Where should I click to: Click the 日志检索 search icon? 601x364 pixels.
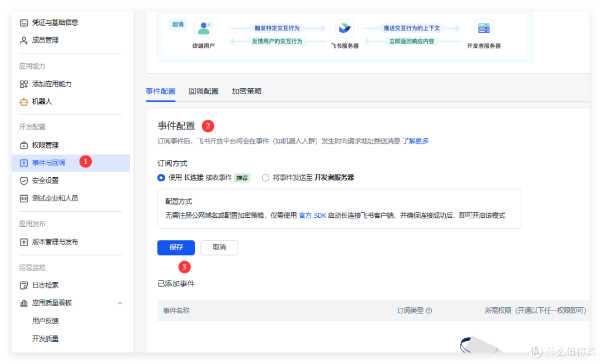coord(24,285)
